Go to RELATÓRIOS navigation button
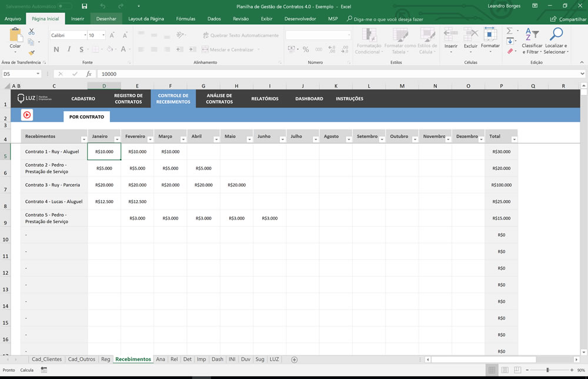Viewport: 588px width, 379px height. pyautogui.click(x=265, y=99)
